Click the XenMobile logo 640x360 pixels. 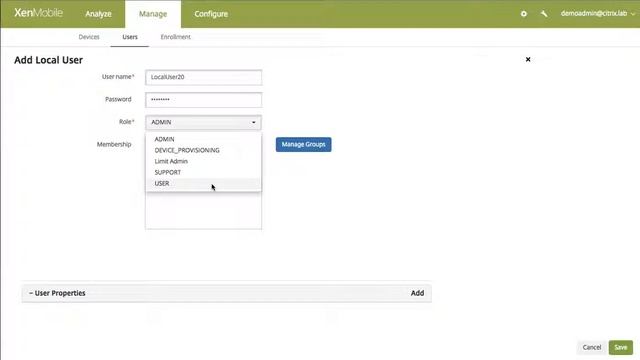pos(38,13)
